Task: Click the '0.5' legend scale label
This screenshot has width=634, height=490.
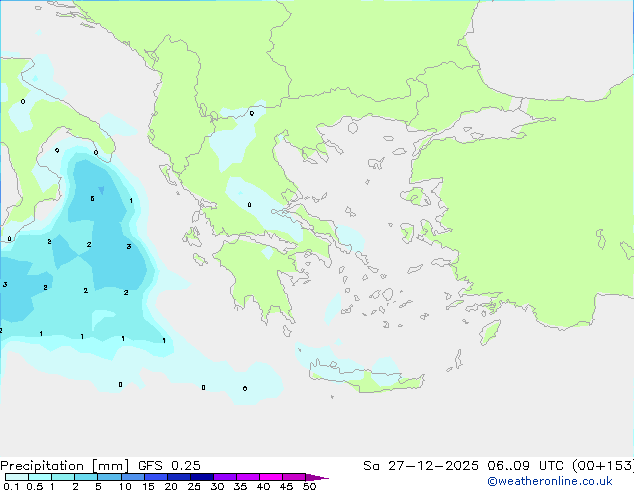Action: coord(35,486)
